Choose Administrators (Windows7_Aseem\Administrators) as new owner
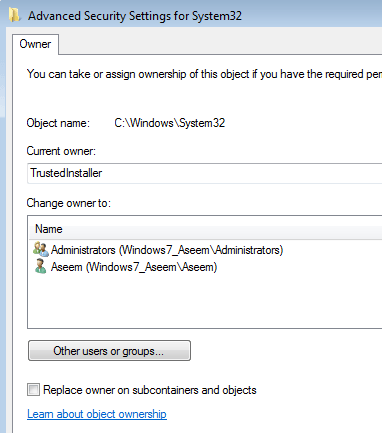Screen dimensions: 382x433 click(167, 250)
